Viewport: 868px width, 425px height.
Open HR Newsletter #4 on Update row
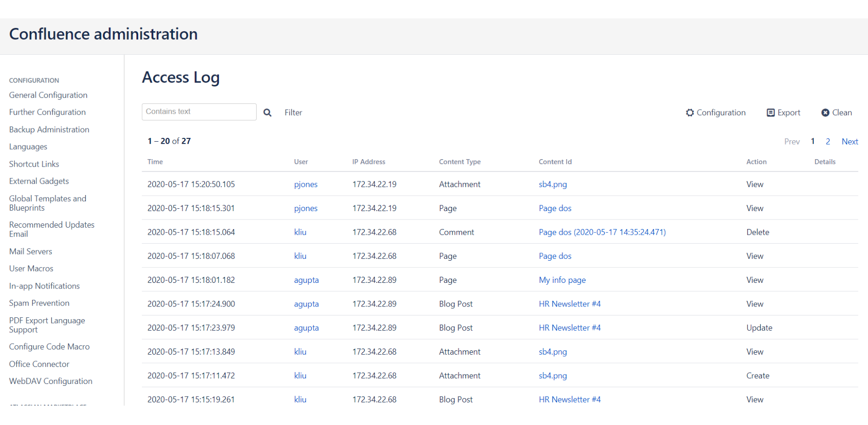[569, 328]
